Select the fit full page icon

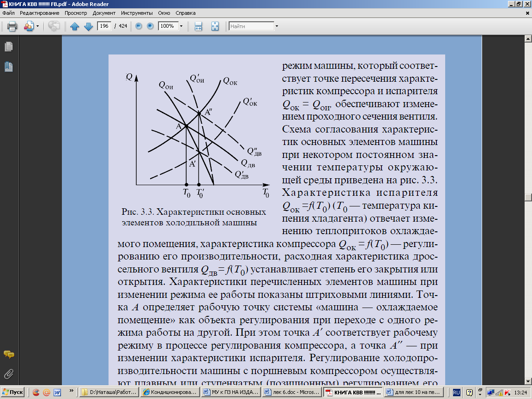tap(215, 26)
